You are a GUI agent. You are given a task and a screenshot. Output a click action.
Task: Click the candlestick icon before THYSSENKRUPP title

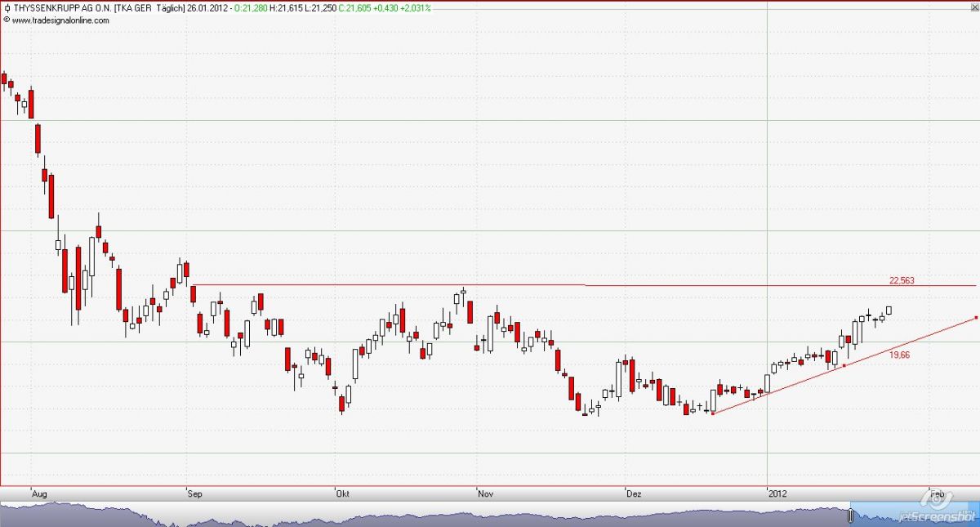pos(7,8)
